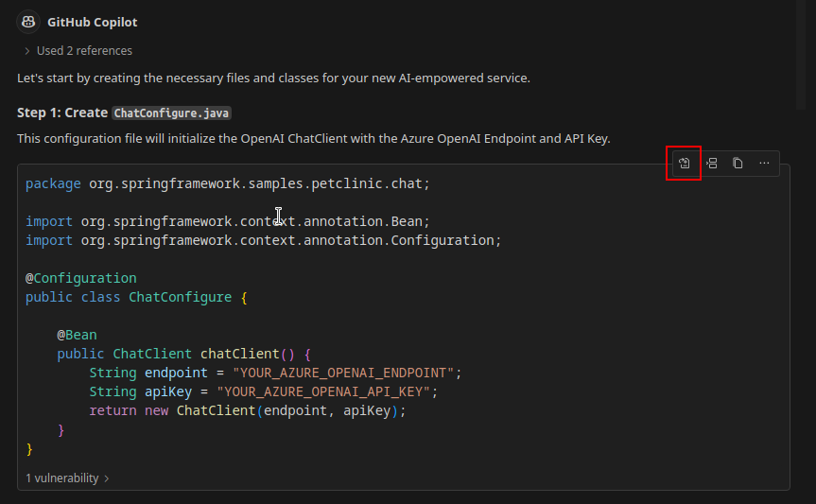Click the import annotation.Bean line
The height and width of the screenshot is (504, 816).
[228, 221]
